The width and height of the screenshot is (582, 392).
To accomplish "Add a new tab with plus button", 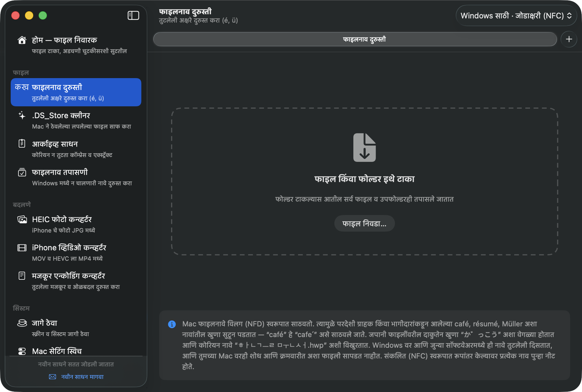I will click(569, 39).
